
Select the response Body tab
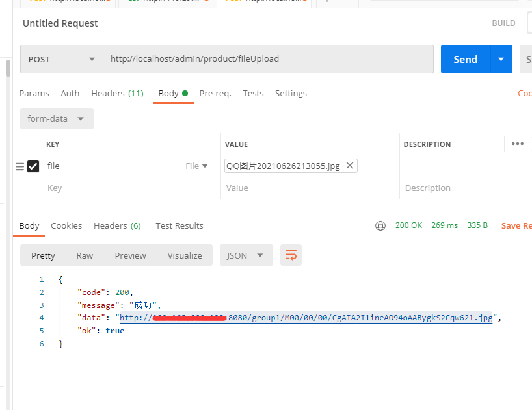pos(29,225)
